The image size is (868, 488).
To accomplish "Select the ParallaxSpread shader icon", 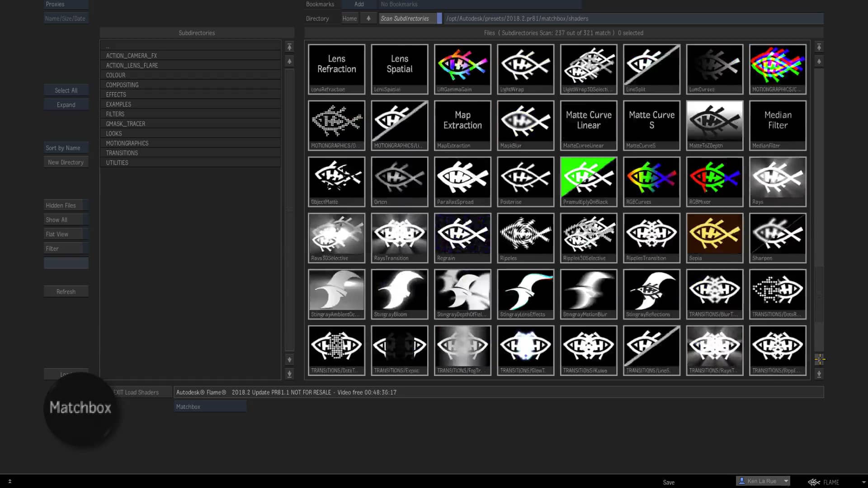I will click(x=462, y=181).
